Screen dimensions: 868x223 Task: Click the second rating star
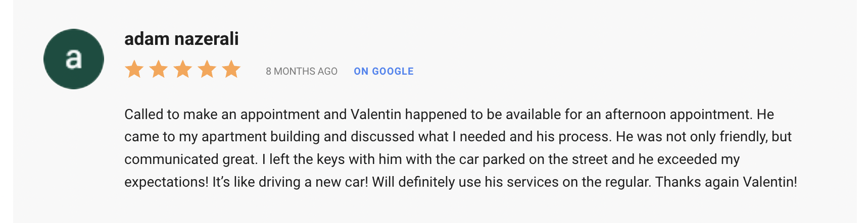[x=159, y=69]
